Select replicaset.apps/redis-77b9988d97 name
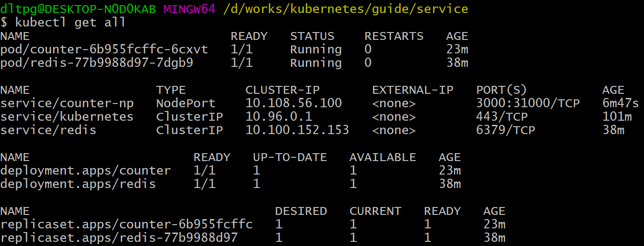The width and height of the screenshot is (644, 246). coord(119,238)
